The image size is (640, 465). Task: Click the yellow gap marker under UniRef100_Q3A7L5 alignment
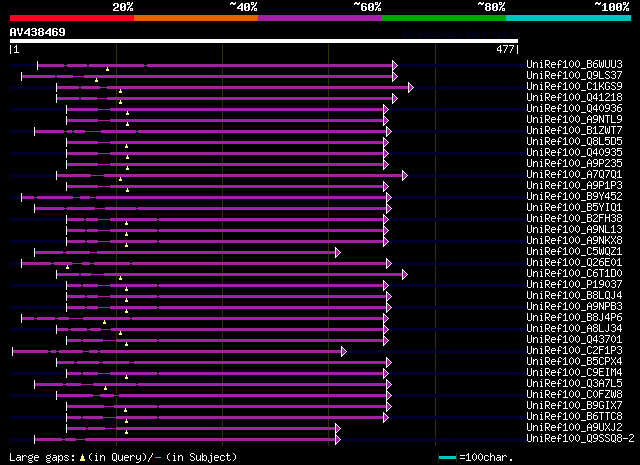(x=105, y=388)
